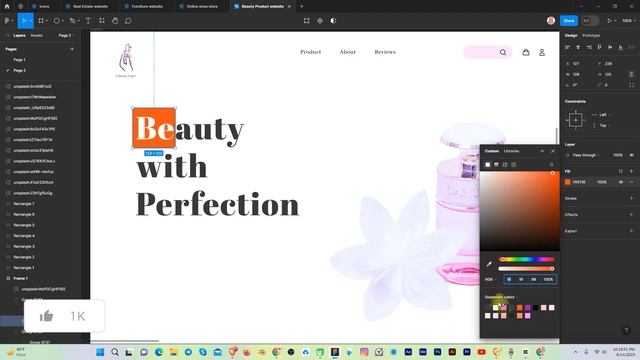This screenshot has height=360, width=640.
Task: Select Page 1 in pages list
Action: (x=19, y=60)
